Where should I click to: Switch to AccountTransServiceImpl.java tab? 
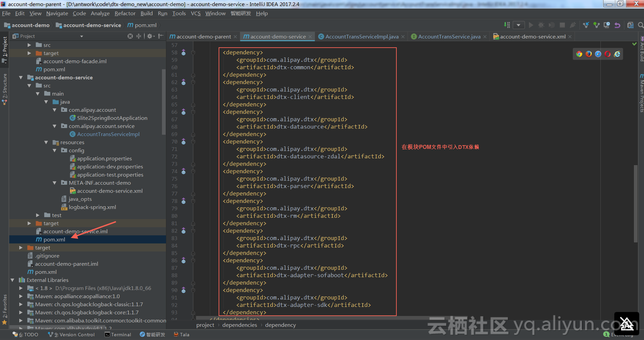click(x=362, y=36)
